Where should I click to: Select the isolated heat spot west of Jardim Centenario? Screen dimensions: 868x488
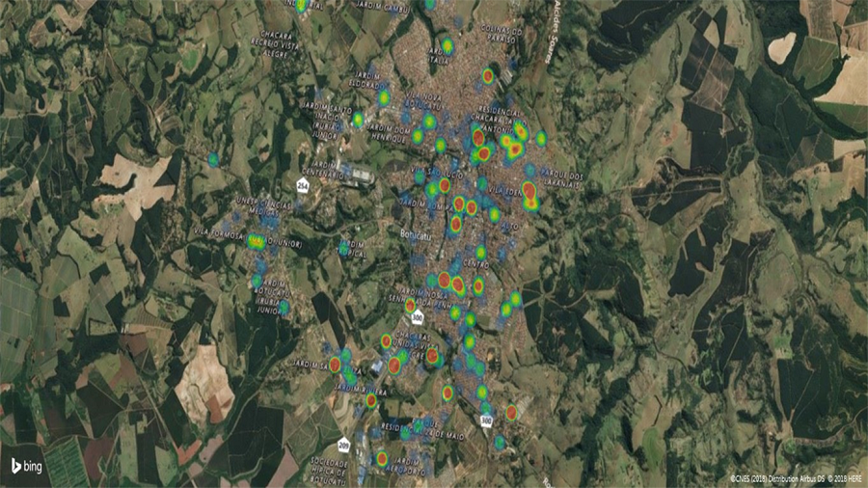coord(213,159)
